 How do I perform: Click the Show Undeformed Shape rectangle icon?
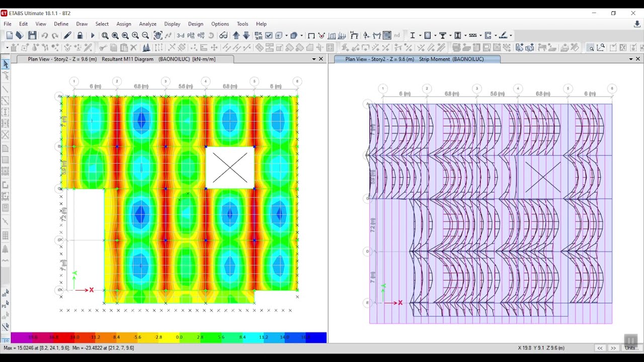[x=311, y=35]
